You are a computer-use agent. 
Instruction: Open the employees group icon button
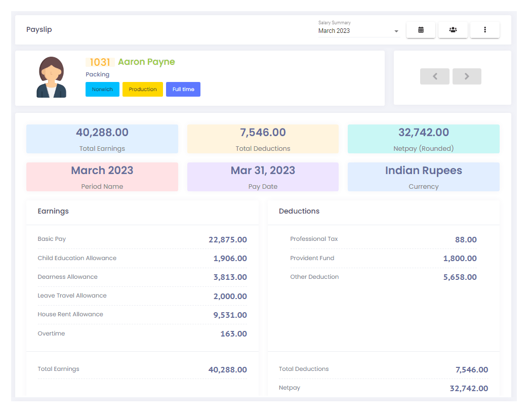453,30
